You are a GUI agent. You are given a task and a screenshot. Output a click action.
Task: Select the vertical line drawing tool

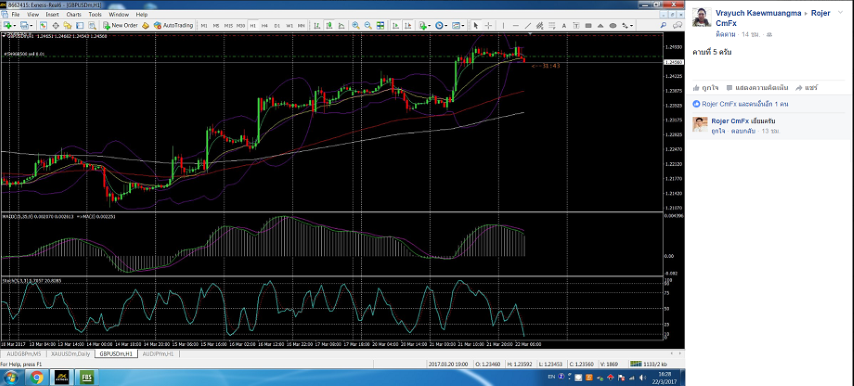(x=503, y=25)
